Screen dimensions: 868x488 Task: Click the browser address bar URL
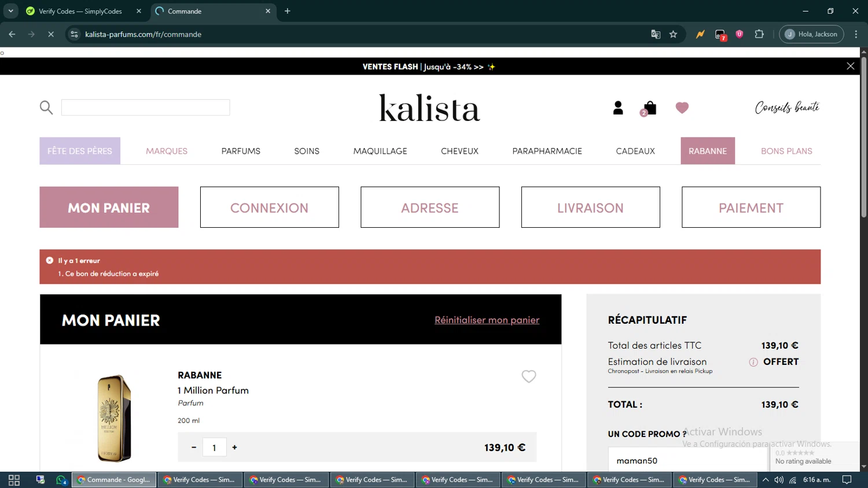pyautogui.click(x=144, y=34)
